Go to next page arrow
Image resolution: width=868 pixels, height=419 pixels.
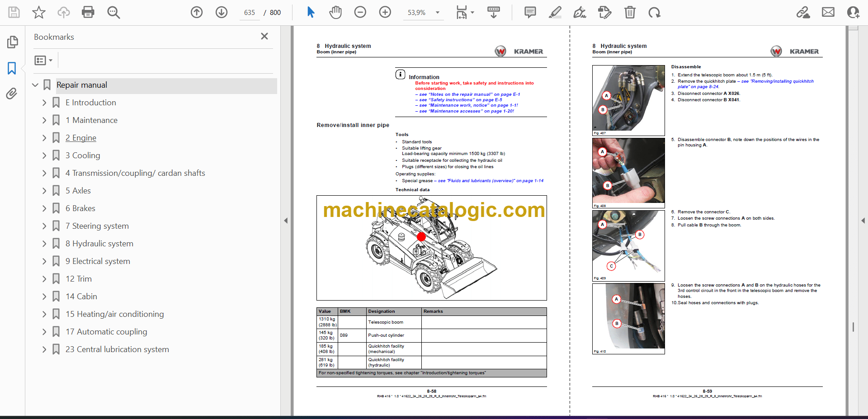[222, 12]
